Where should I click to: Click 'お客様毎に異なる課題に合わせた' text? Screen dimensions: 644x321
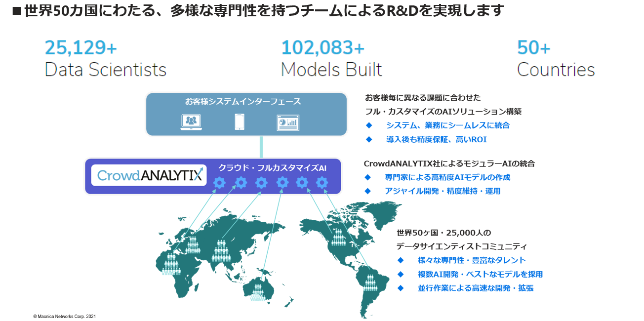pos(423,98)
